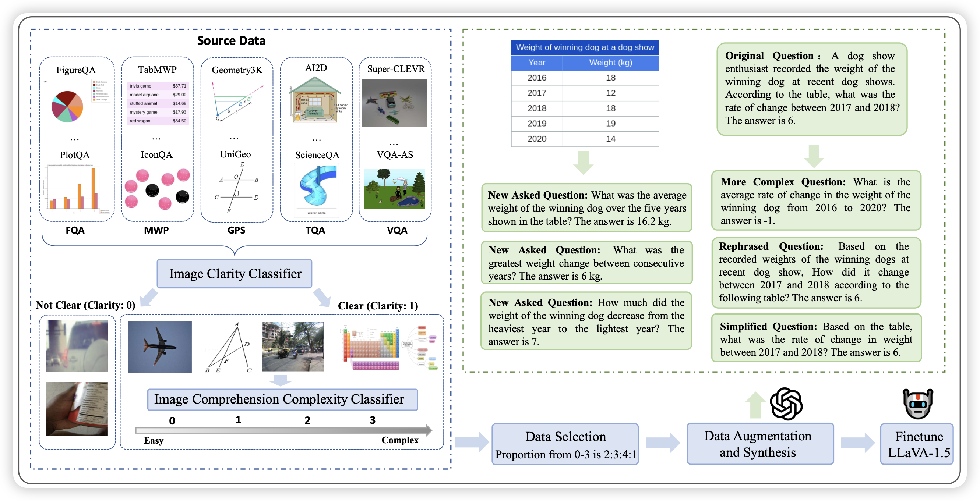The image size is (980, 501).
Task: Click the Image Clarity Classifier box
Action: (235, 274)
